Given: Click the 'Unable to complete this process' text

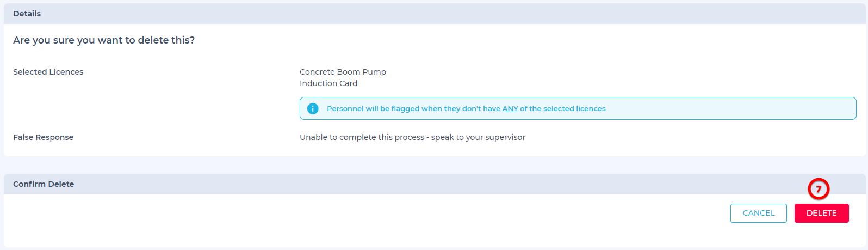Looking at the screenshot, I should tap(362, 137).
